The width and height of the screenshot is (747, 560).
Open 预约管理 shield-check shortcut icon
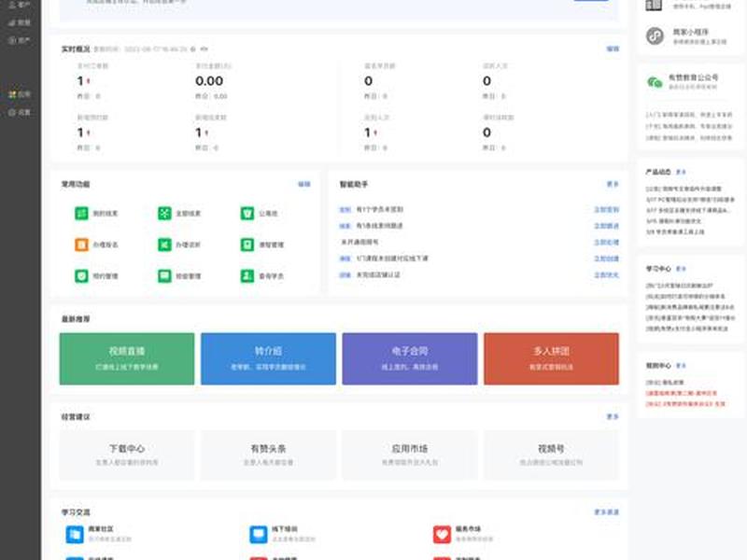tap(81, 275)
